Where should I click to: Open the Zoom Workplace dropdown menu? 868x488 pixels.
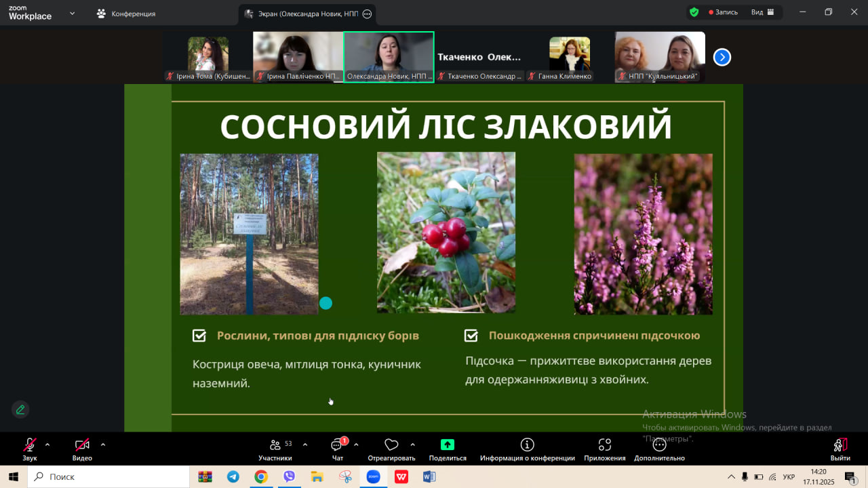(x=72, y=13)
